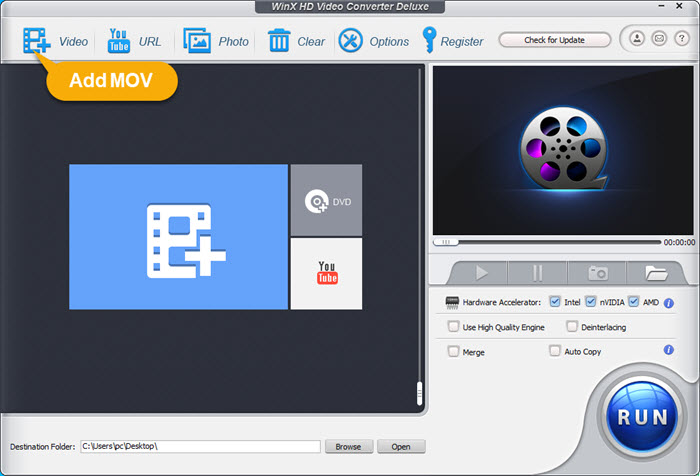Click the blue RUN button
This screenshot has width=700, height=476.
click(642, 417)
